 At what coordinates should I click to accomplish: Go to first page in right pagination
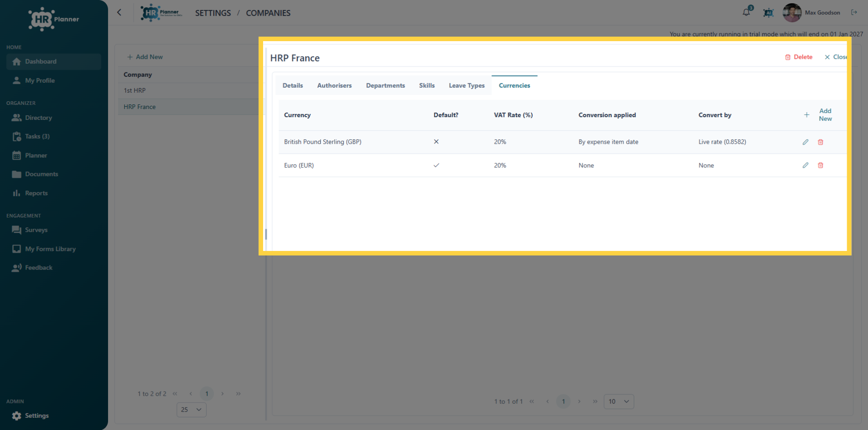point(532,402)
